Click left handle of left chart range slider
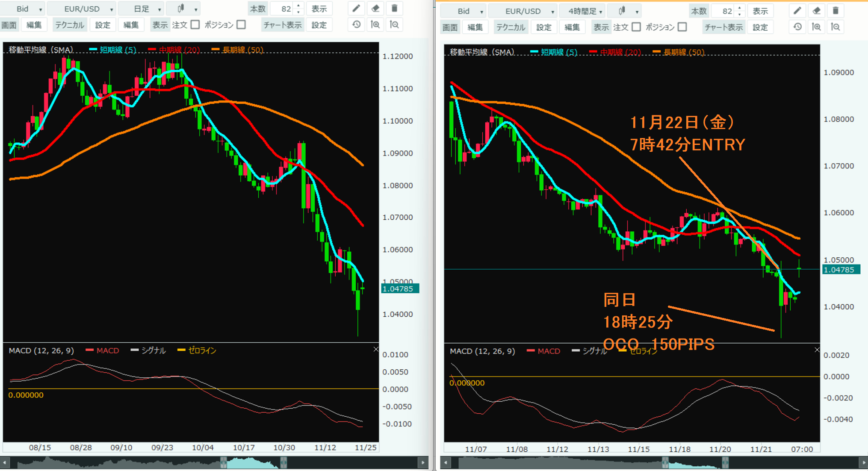868x471 pixels. 224,462
